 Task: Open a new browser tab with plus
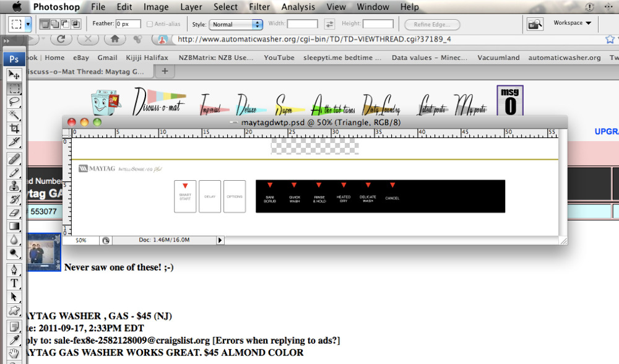165,71
